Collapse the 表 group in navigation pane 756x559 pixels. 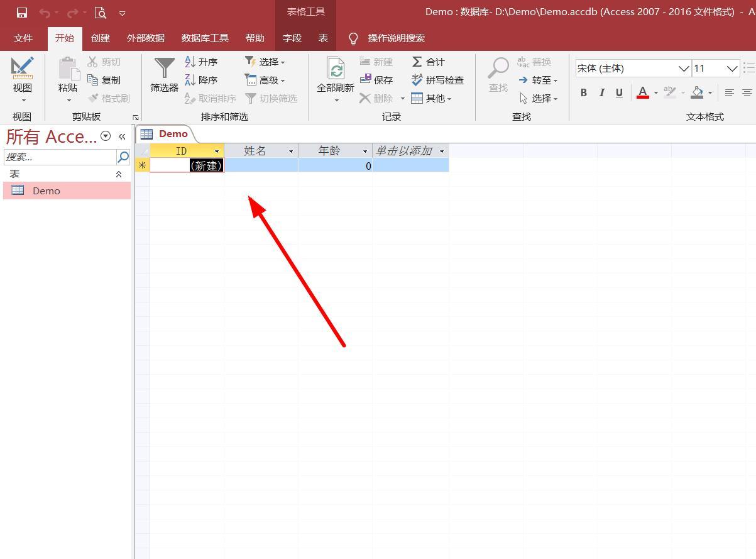coord(118,174)
